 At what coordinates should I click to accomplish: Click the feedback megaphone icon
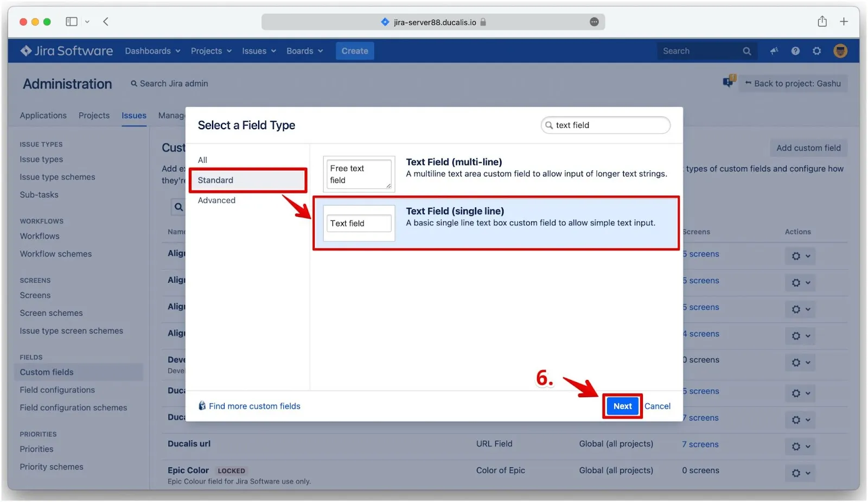coord(774,51)
